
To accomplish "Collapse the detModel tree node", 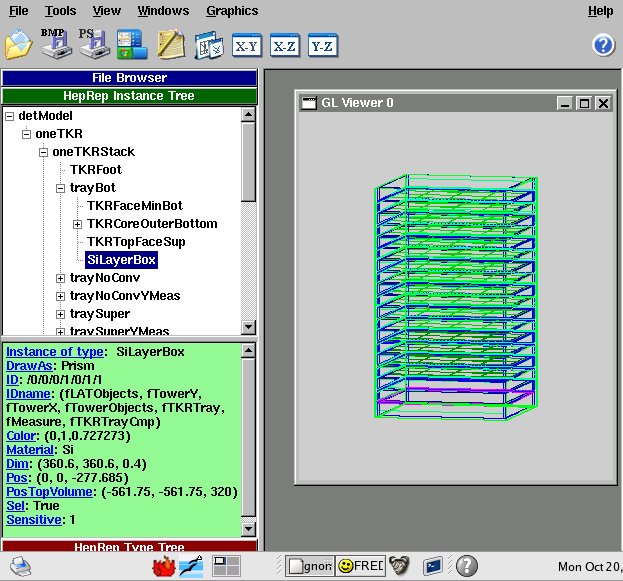I will [10, 116].
